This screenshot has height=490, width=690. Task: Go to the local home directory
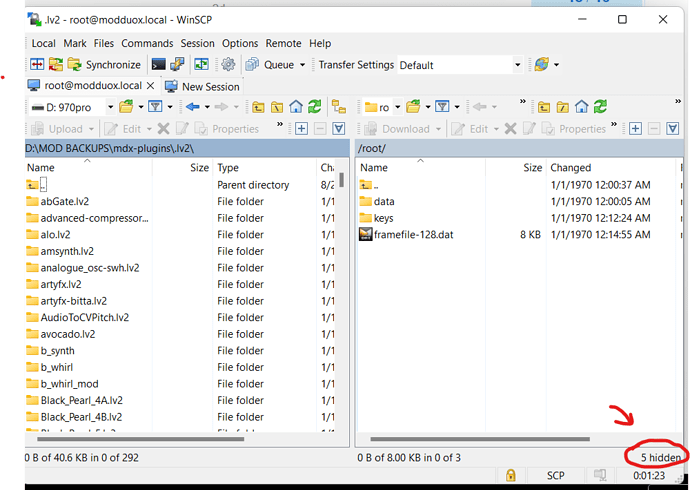pyautogui.click(x=296, y=106)
